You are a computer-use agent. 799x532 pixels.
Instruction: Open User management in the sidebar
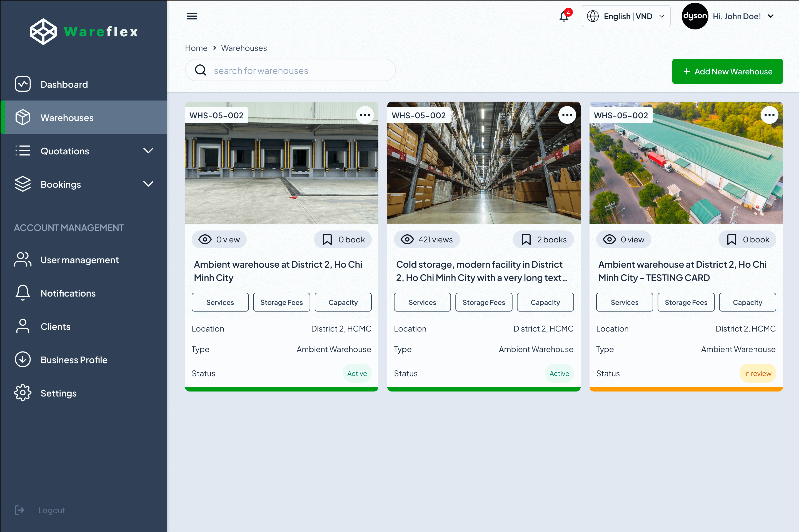point(79,260)
